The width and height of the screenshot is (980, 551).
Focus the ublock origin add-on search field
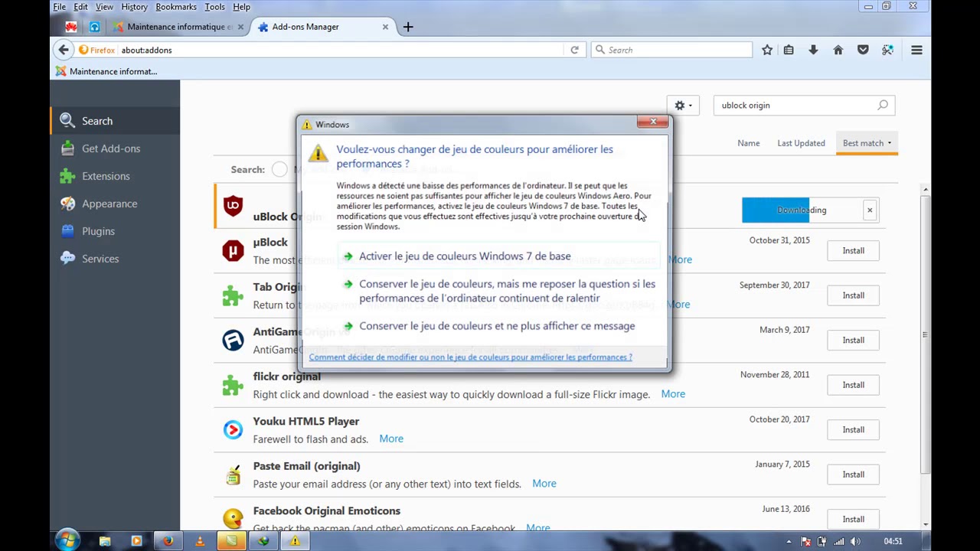pos(796,106)
